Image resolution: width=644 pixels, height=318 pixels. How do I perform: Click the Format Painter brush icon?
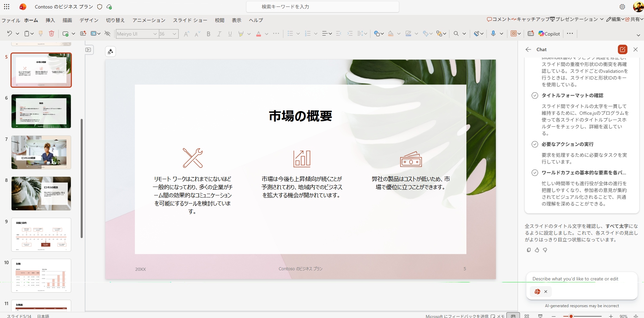pyautogui.click(x=41, y=34)
